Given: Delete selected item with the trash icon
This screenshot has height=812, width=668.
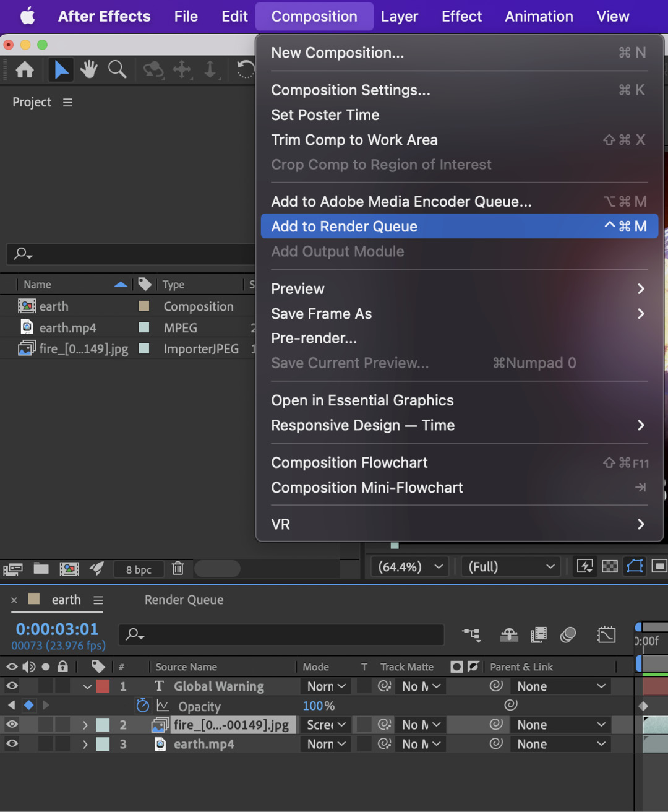Looking at the screenshot, I should [x=178, y=568].
